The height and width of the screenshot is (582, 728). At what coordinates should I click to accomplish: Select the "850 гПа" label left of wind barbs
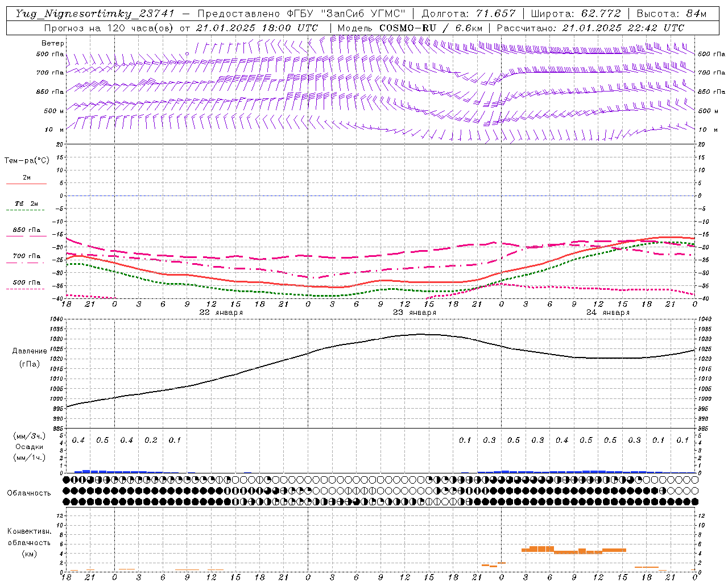(x=50, y=92)
